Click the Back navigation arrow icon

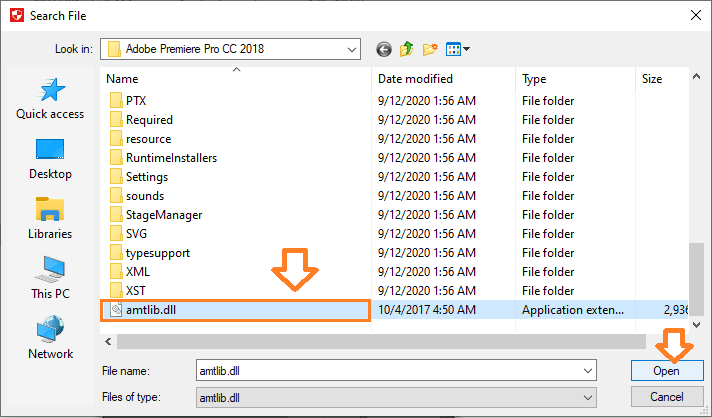(x=384, y=48)
